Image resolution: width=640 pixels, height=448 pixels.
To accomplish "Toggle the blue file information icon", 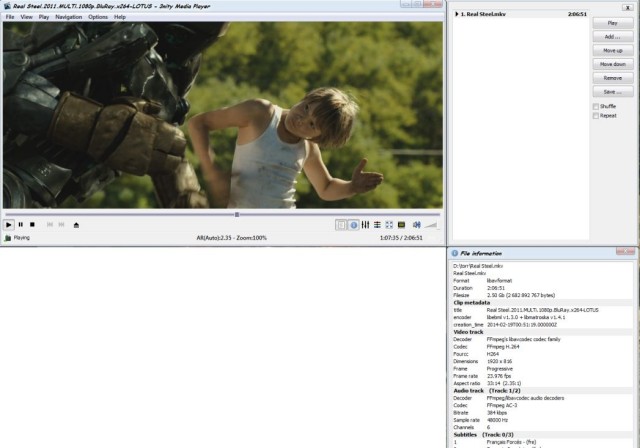I will (x=353, y=225).
